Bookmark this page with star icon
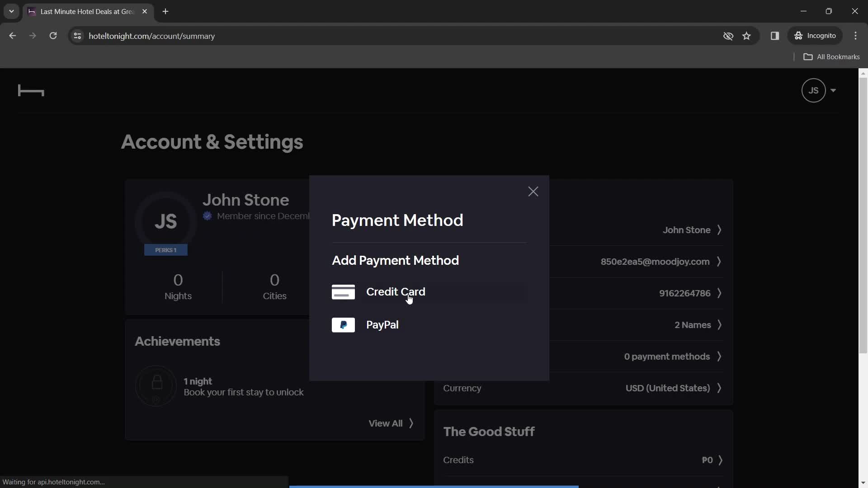 tap(746, 36)
